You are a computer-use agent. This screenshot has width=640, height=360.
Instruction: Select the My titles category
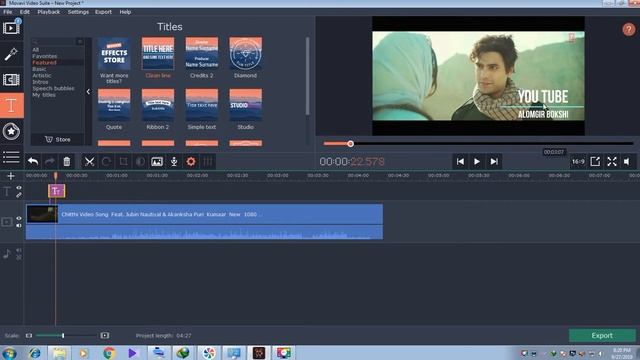[44, 95]
